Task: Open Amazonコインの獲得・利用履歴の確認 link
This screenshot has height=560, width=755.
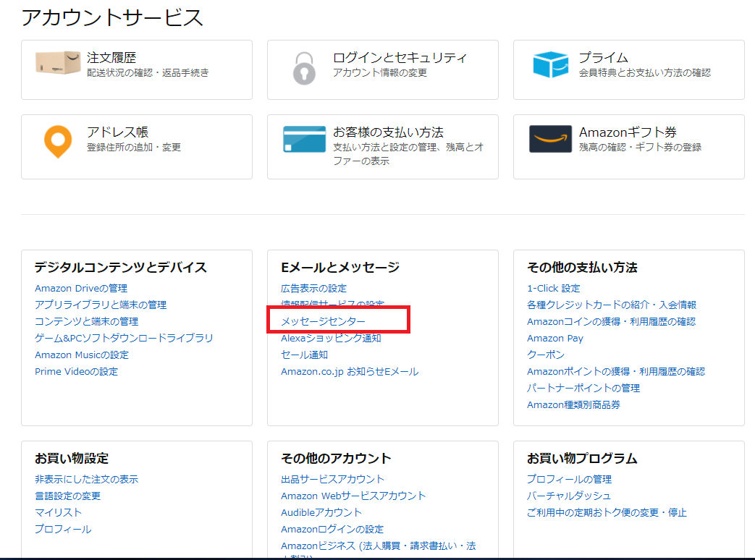Action: [611, 321]
